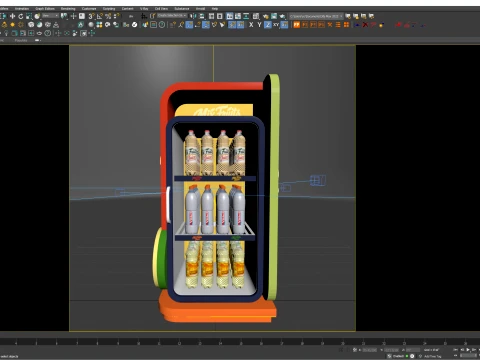Toggle Select and Manipulate
The image size is (480, 360).
coord(73,16)
